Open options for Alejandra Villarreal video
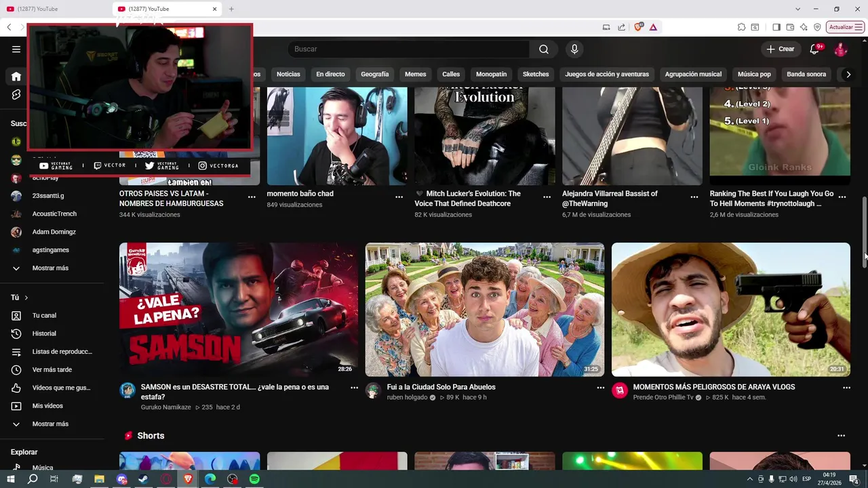The image size is (868, 488). 694,197
